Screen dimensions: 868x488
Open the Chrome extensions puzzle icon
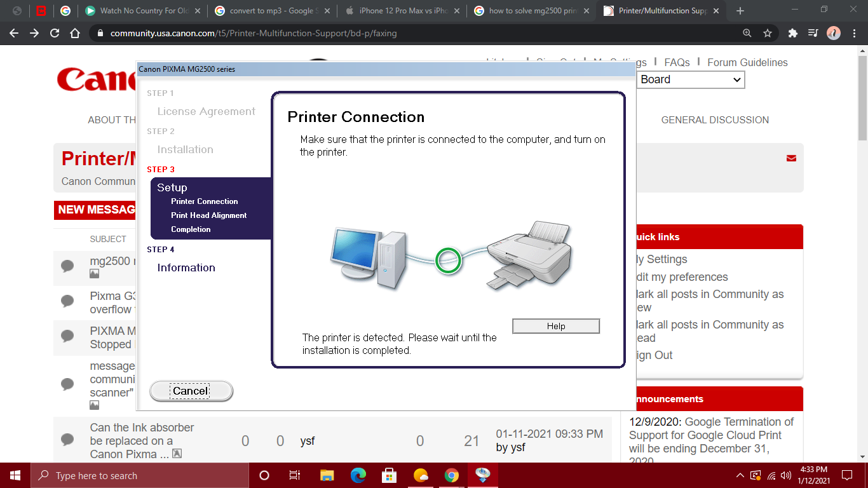tap(792, 34)
